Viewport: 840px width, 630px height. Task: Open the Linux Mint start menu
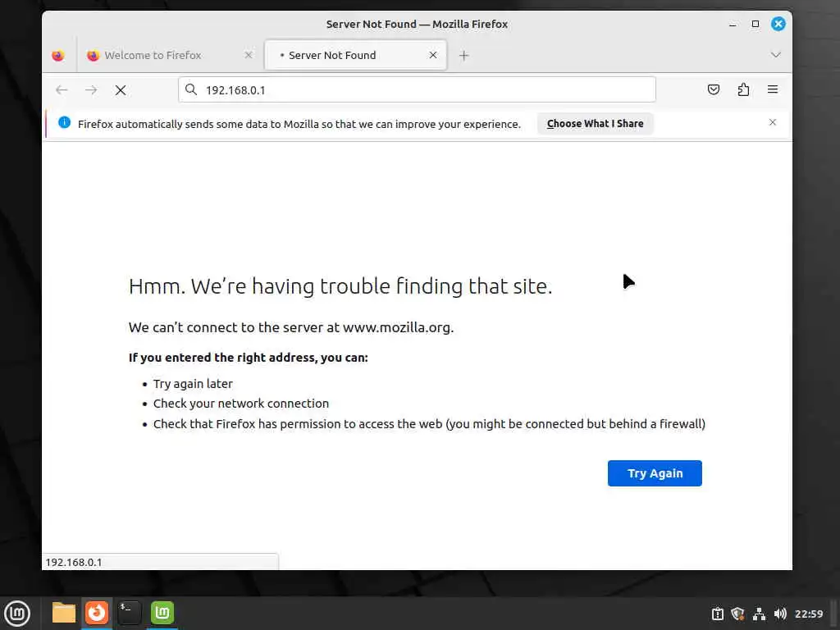click(17, 613)
